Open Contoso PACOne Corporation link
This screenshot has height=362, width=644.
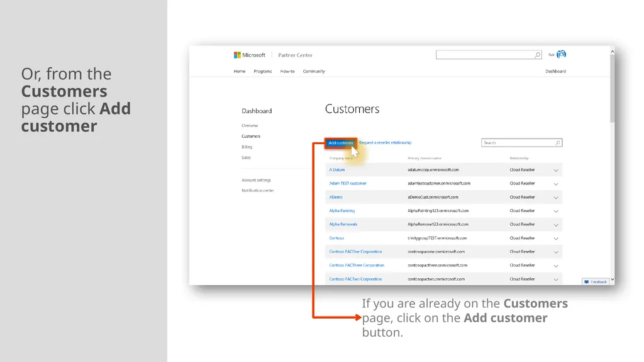tap(355, 252)
